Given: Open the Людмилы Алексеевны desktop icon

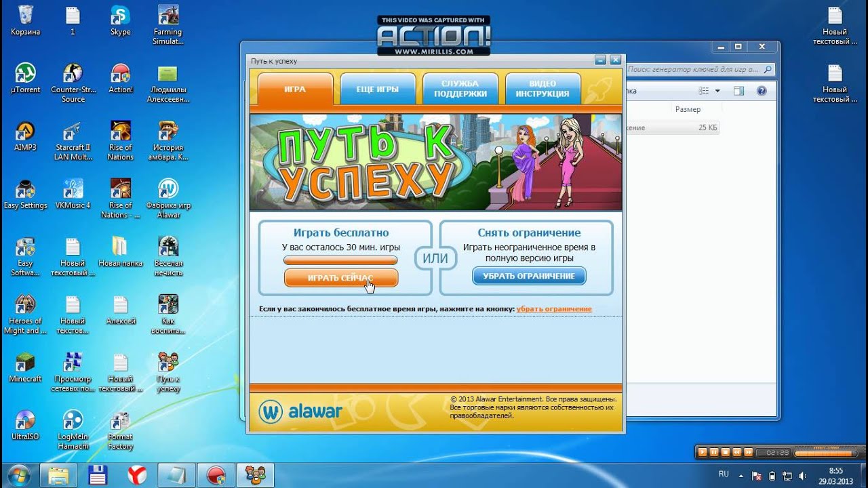Looking at the screenshot, I should (x=168, y=83).
